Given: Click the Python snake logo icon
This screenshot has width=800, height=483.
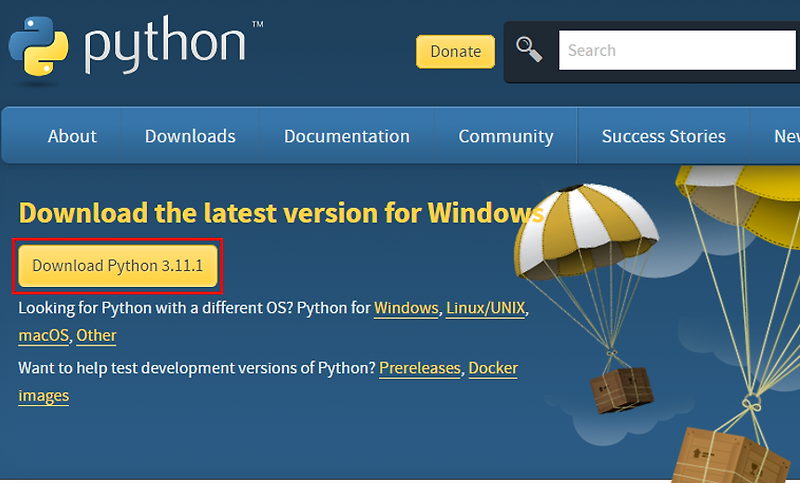Looking at the screenshot, I should (38, 46).
